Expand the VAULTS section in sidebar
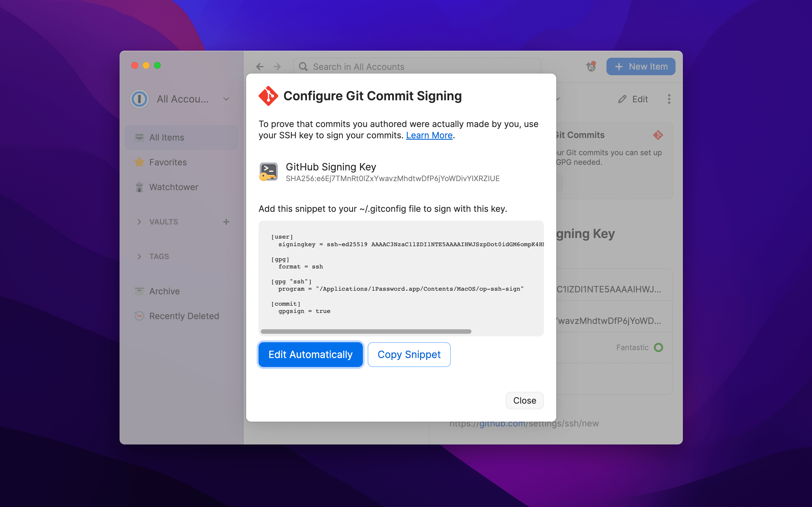 click(x=138, y=221)
